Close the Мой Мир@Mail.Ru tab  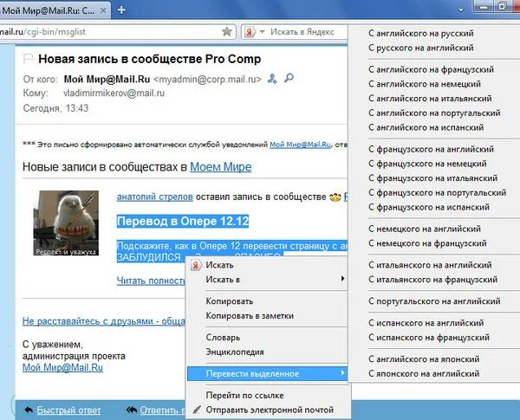[x=103, y=10]
